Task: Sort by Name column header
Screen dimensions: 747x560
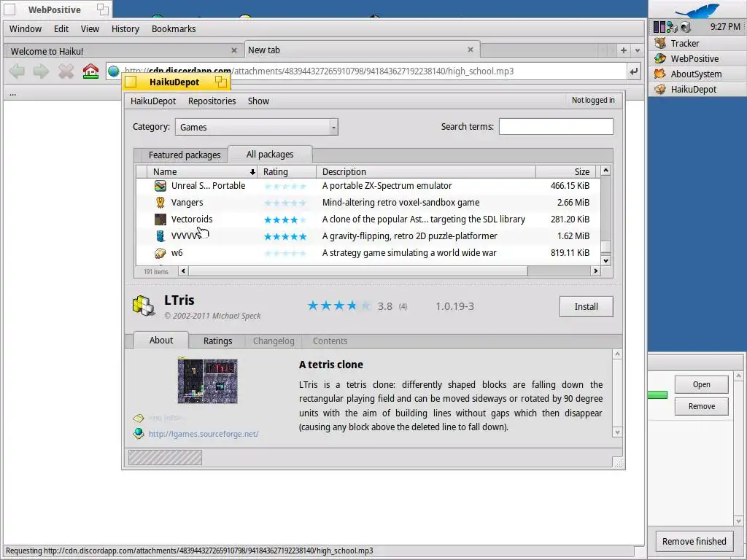Action: (x=203, y=171)
